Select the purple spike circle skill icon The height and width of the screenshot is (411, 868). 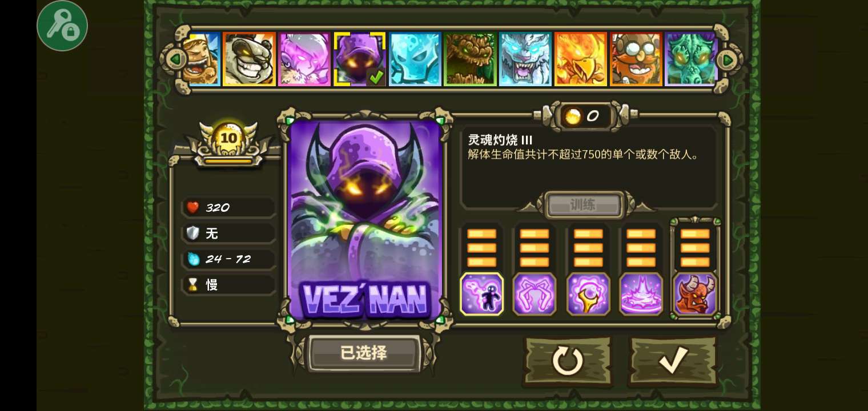tap(641, 294)
